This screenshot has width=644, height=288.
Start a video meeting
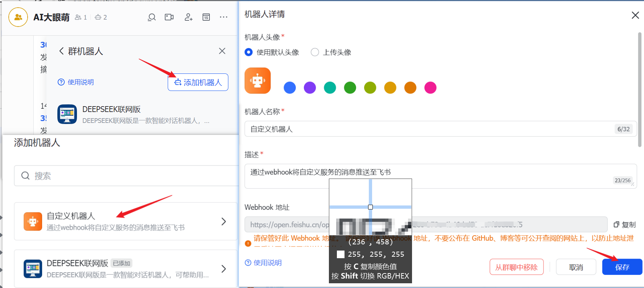(x=169, y=17)
